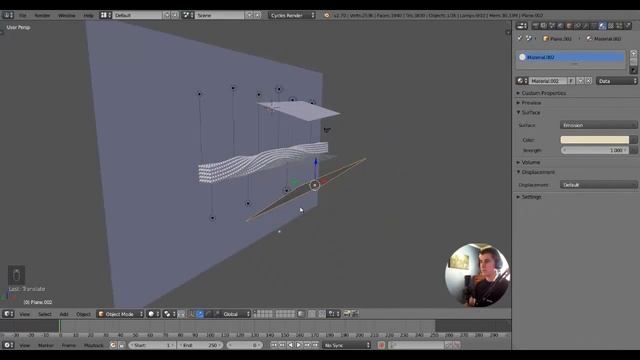The image size is (640, 360).
Task: Open the Info editor type selector
Action: [x=8, y=15]
